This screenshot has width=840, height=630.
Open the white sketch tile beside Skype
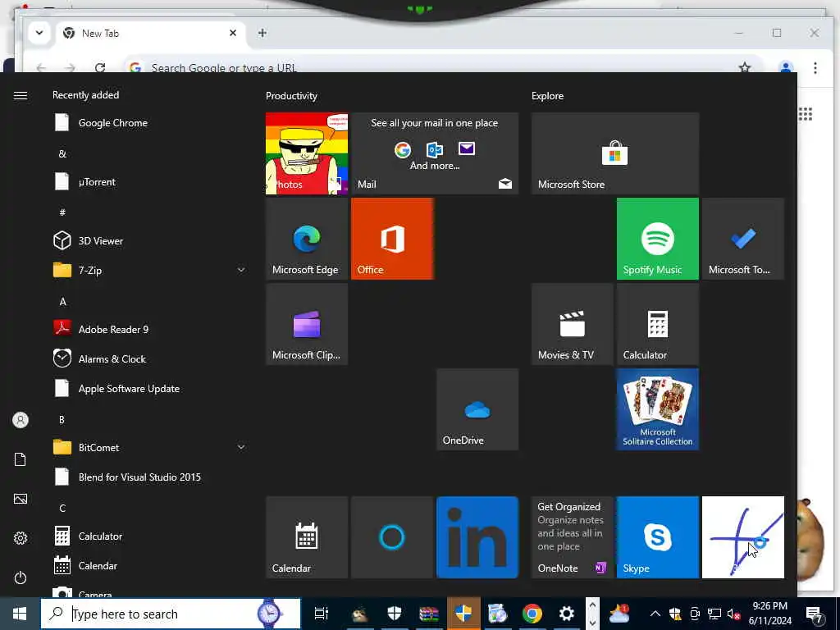[x=743, y=537]
